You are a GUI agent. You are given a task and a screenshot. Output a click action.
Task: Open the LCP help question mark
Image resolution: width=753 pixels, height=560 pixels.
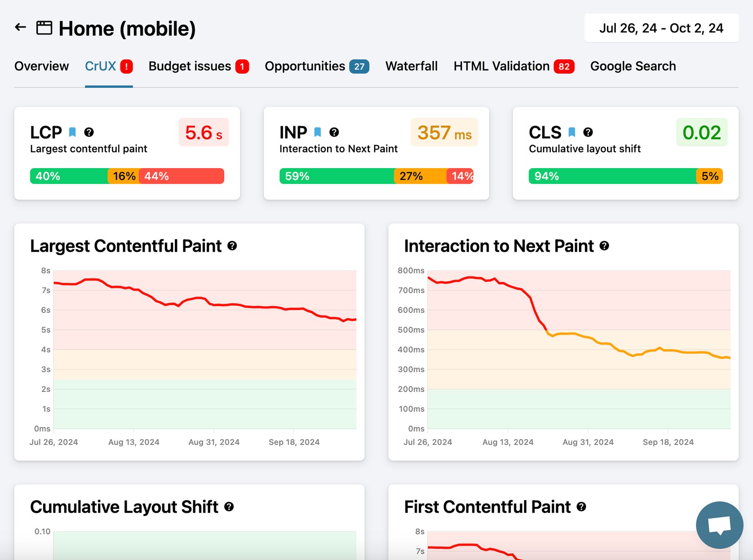[89, 132]
